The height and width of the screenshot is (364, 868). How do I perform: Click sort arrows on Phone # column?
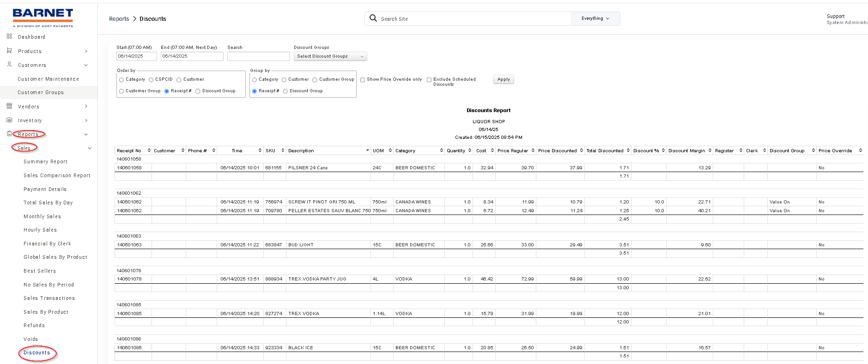pyautogui.click(x=213, y=150)
